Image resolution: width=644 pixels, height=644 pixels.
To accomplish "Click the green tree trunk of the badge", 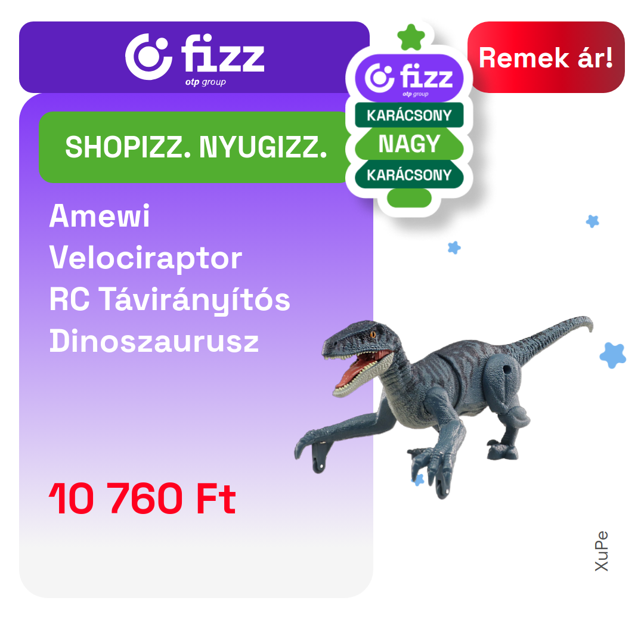I will [409, 197].
